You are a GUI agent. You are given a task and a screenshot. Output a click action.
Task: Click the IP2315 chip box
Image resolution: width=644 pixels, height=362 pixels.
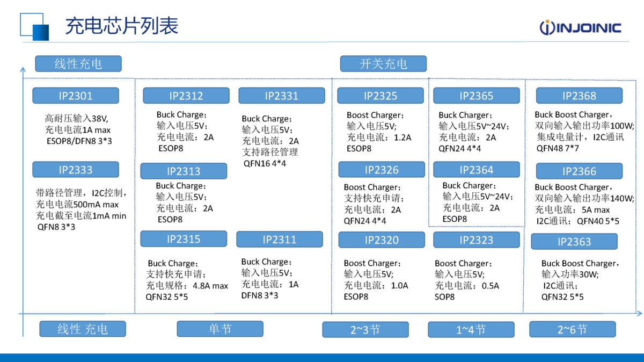coord(184,239)
